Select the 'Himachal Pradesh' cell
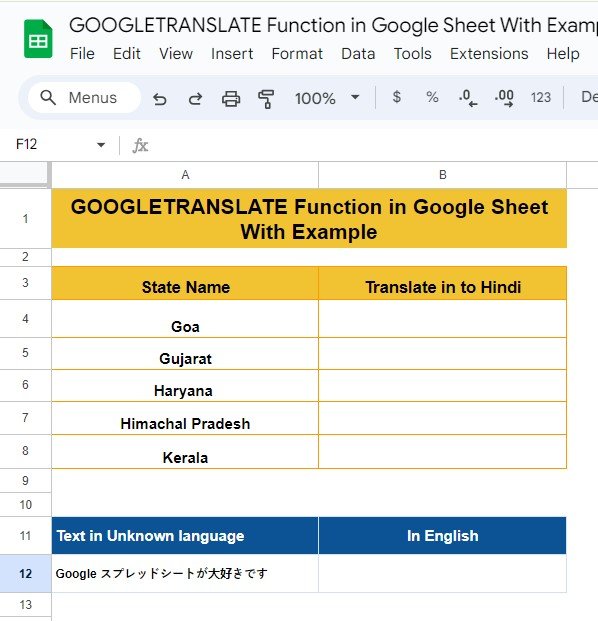This screenshot has width=598, height=621. coord(185,418)
